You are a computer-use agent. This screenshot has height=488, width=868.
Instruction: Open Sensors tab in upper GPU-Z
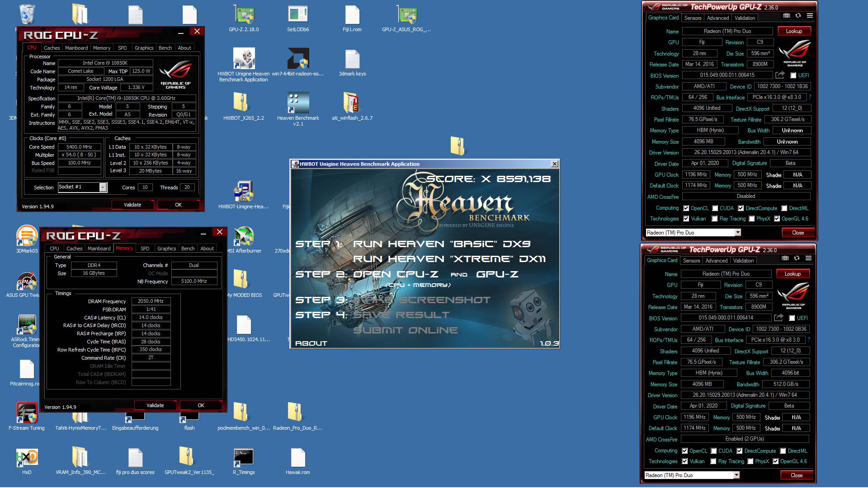tap(693, 18)
